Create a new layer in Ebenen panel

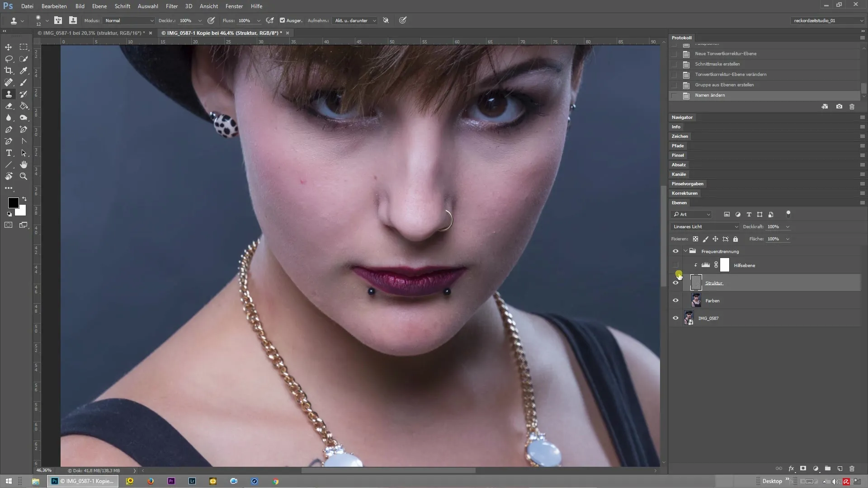click(x=840, y=469)
